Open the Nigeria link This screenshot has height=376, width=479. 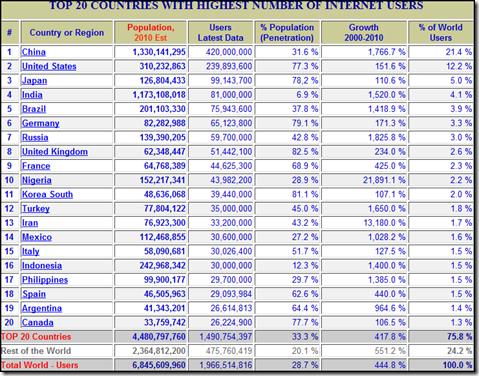37,180
